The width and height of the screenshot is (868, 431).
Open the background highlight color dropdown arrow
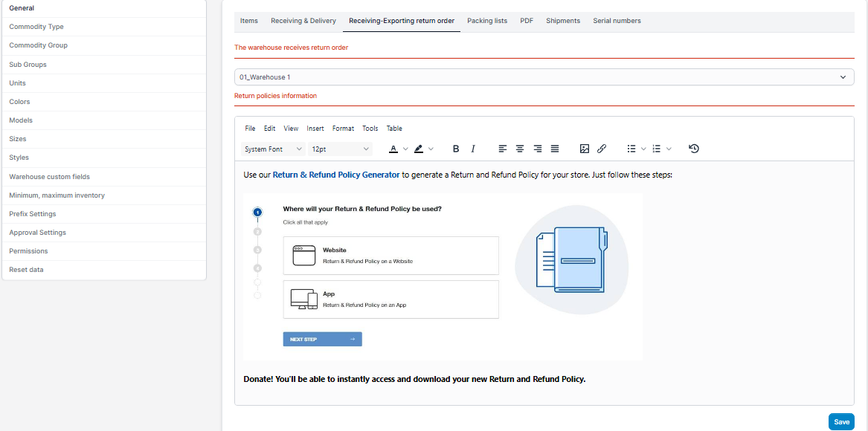(x=431, y=149)
